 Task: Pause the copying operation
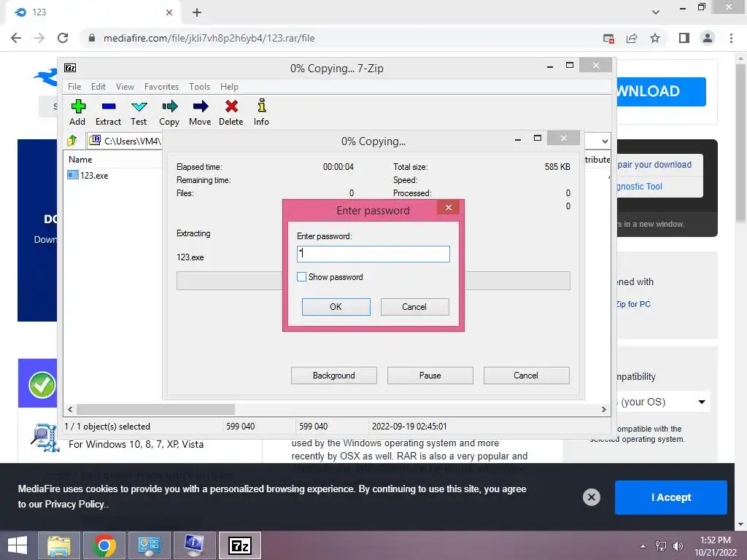point(430,376)
